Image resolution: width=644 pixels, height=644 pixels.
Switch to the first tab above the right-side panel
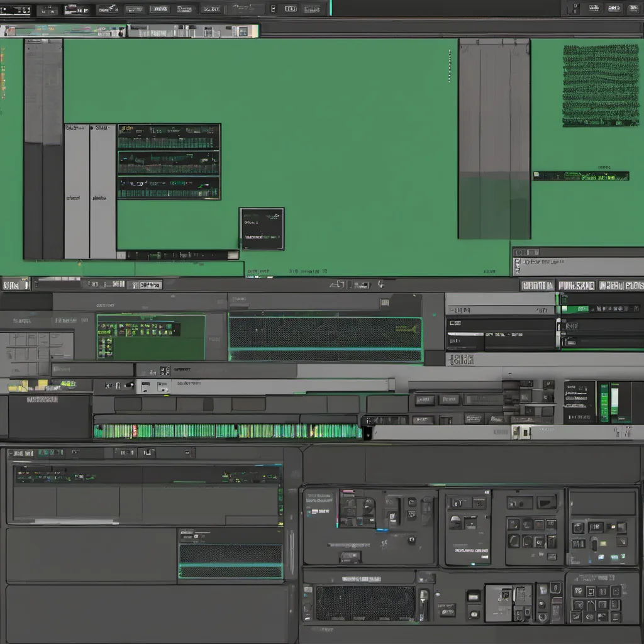point(536,286)
